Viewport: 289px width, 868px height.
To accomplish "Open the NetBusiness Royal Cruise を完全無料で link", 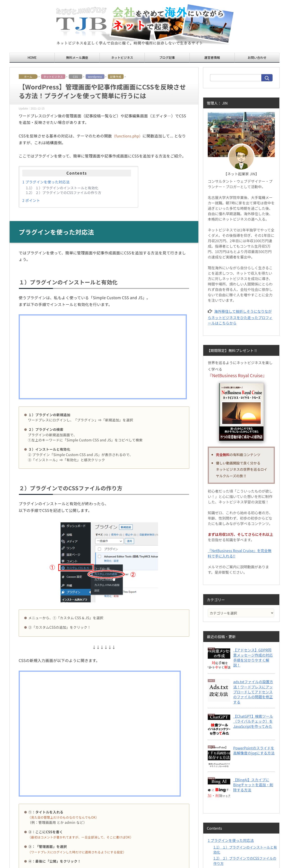I will 239,553.
